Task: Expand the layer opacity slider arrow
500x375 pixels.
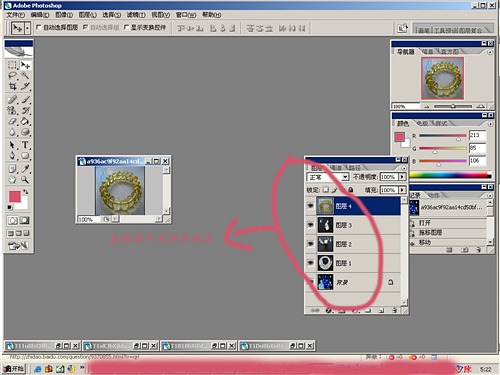Action: coord(402,177)
